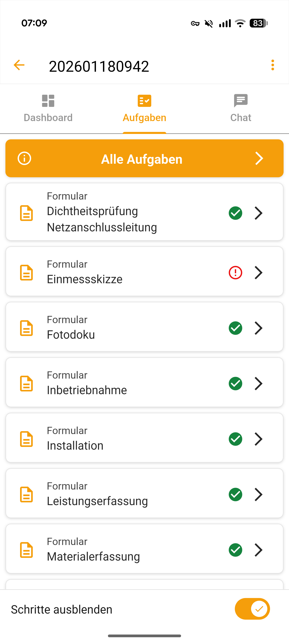Open Einmessskizze using its chevron arrow
The image size is (289, 644).
coord(259,272)
